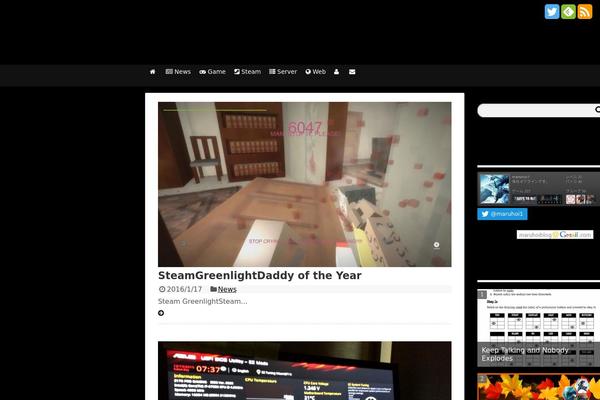The image size is (600, 400).
Task: Open Keep Talking and Nobody Explodes post
Action: (x=539, y=328)
